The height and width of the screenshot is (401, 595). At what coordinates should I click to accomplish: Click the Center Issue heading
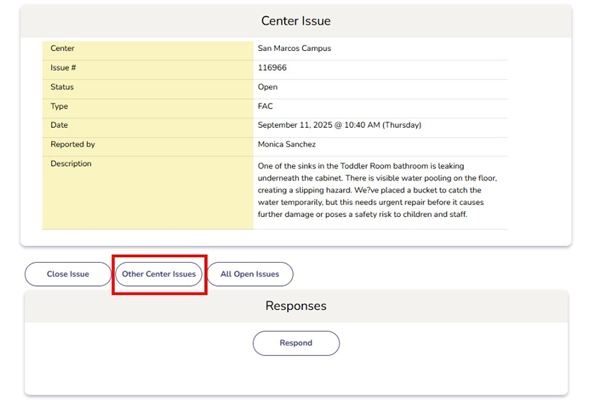click(296, 21)
